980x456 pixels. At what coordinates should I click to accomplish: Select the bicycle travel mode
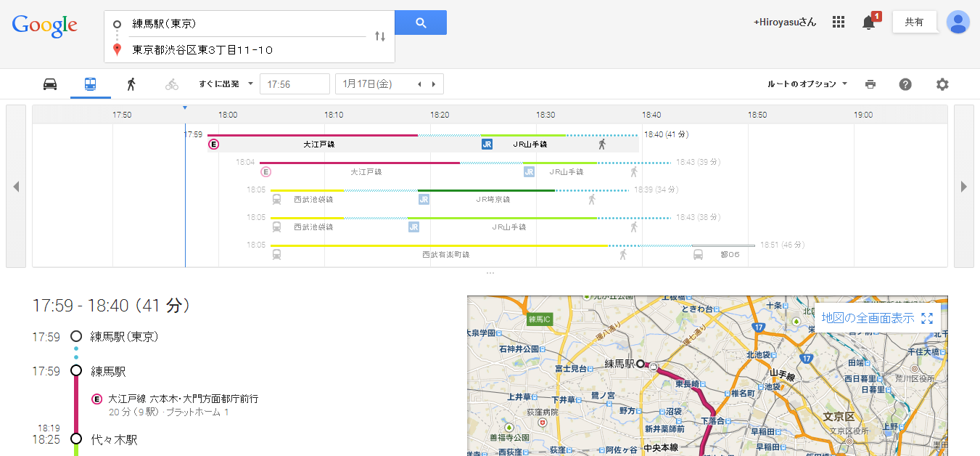(x=172, y=84)
